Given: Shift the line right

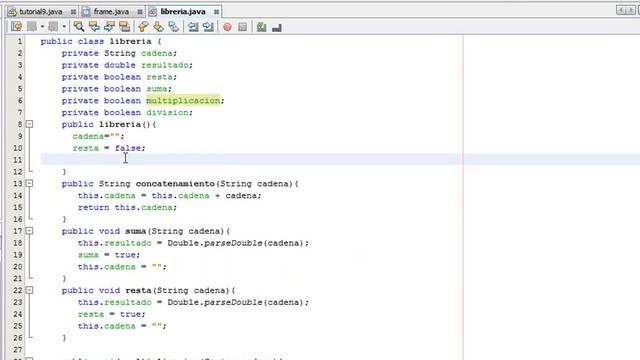Looking at the screenshot, I should click(x=208, y=27).
